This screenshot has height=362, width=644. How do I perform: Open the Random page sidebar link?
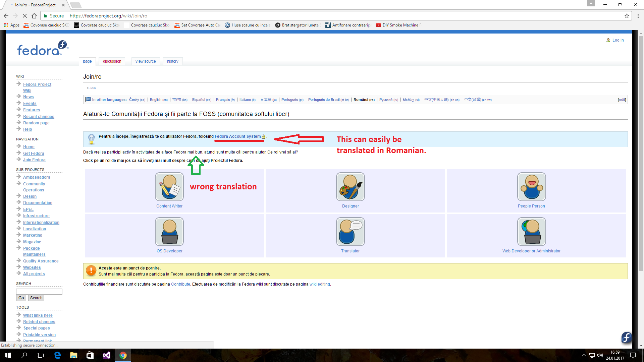click(x=36, y=123)
